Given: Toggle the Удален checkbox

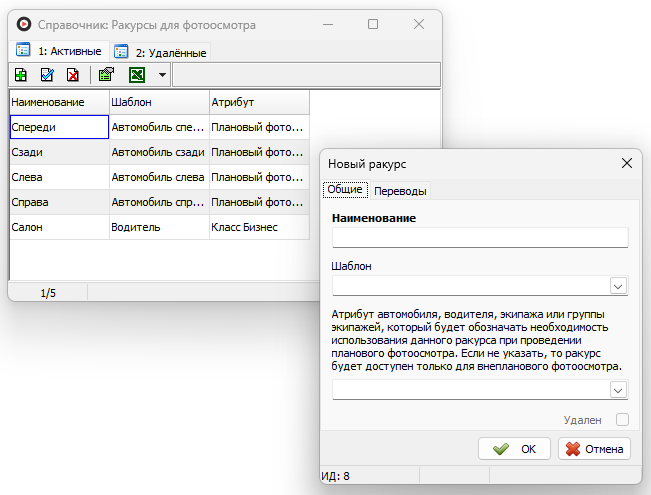Looking at the screenshot, I should (x=622, y=420).
